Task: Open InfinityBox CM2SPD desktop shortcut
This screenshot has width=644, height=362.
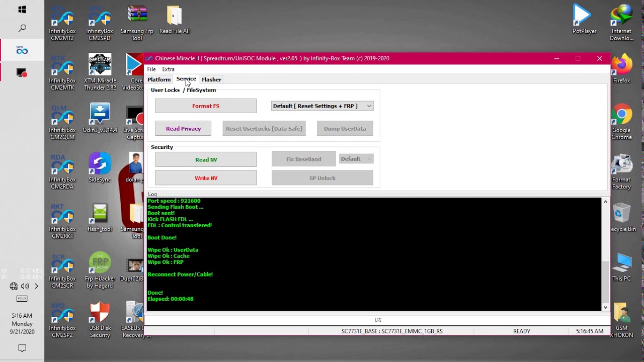Action: [100, 24]
